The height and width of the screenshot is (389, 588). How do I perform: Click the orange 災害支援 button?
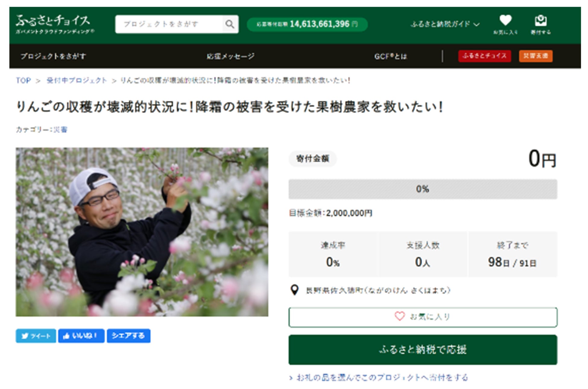click(x=536, y=56)
